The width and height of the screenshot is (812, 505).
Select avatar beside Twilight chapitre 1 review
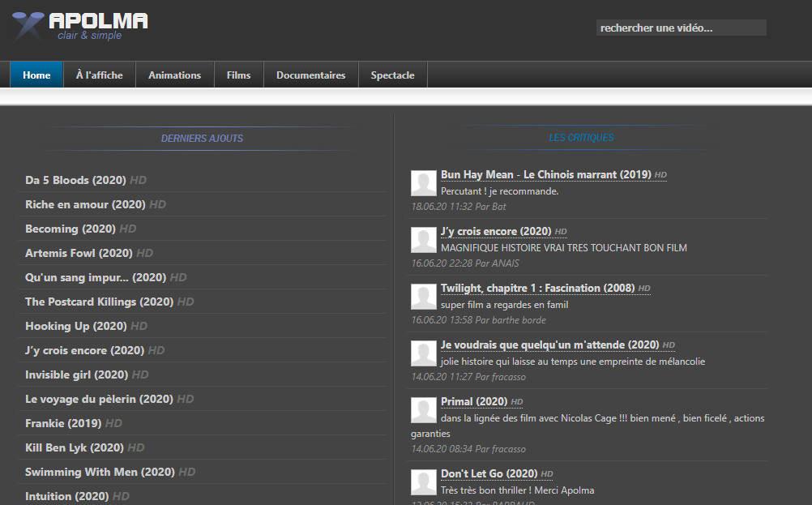pos(424,297)
